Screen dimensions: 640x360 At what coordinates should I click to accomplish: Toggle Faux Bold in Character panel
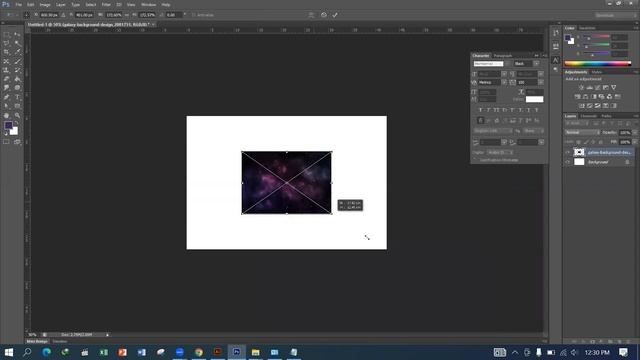pos(480,110)
